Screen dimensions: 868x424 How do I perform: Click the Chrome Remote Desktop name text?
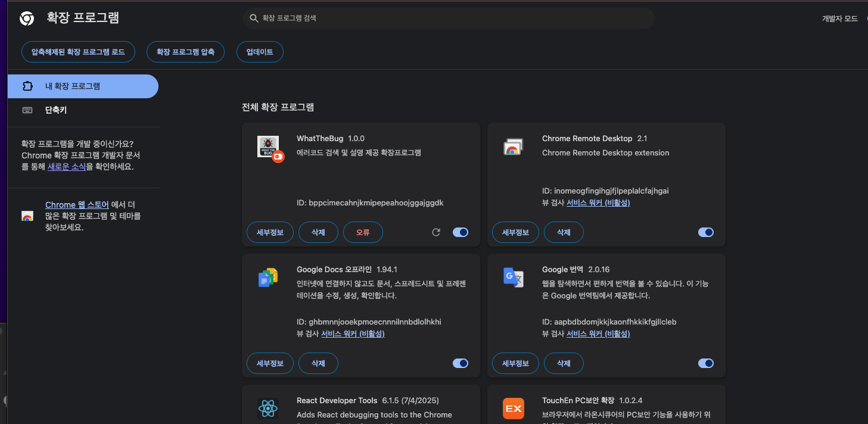(587, 139)
